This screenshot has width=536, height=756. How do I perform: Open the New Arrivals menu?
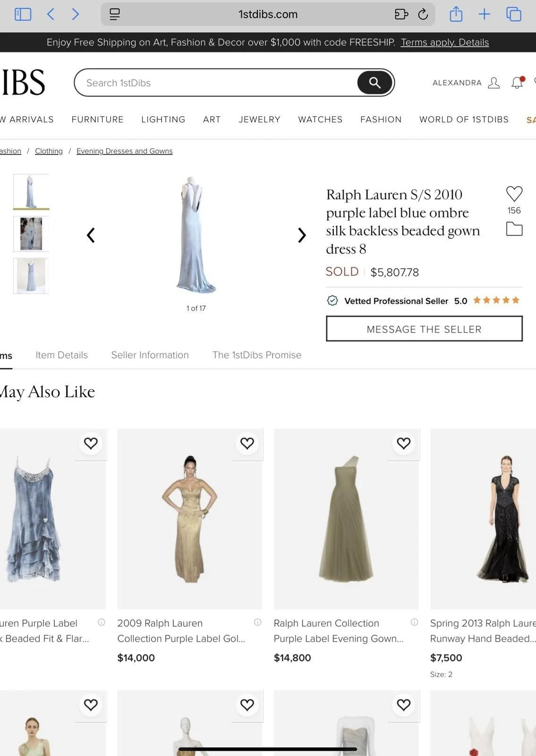27,120
